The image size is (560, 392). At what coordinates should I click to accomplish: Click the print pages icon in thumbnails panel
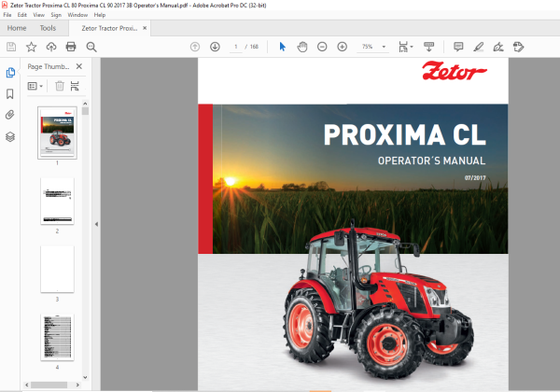coord(75,86)
